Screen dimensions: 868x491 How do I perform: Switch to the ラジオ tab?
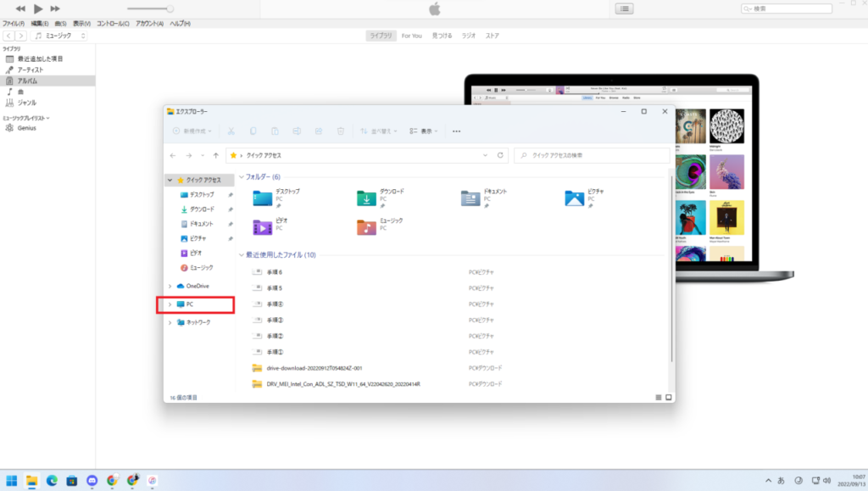click(469, 36)
